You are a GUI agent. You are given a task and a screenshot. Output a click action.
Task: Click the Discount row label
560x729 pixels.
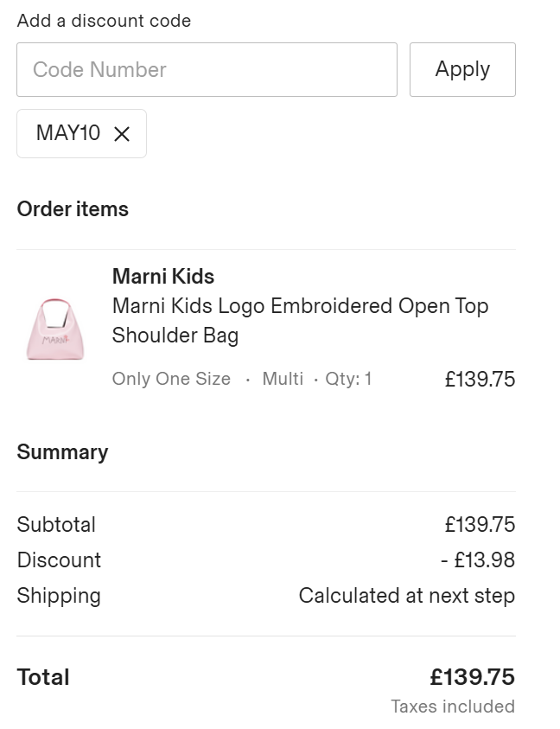59,560
